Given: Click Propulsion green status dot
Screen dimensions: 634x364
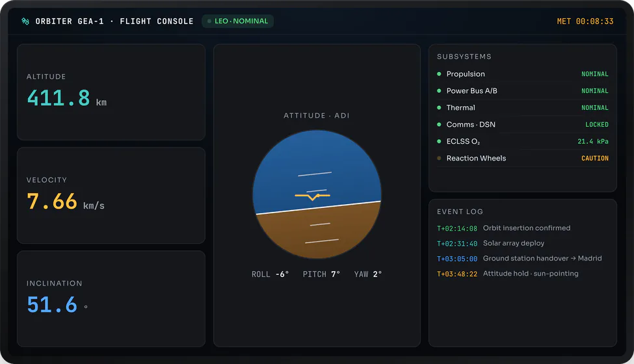Looking at the screenshot, I should click(439, 74).
